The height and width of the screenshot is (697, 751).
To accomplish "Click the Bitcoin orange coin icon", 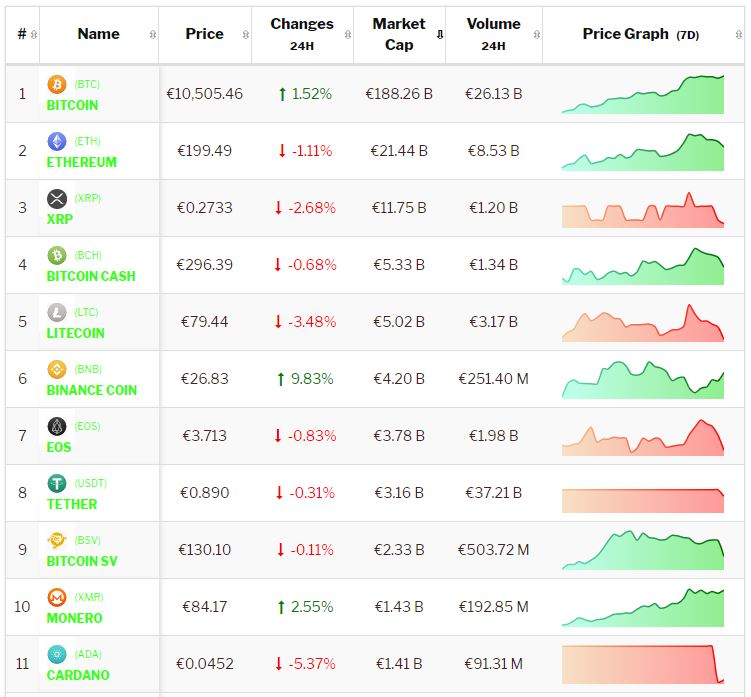I will pyautogui.click(x=57, y=85).
